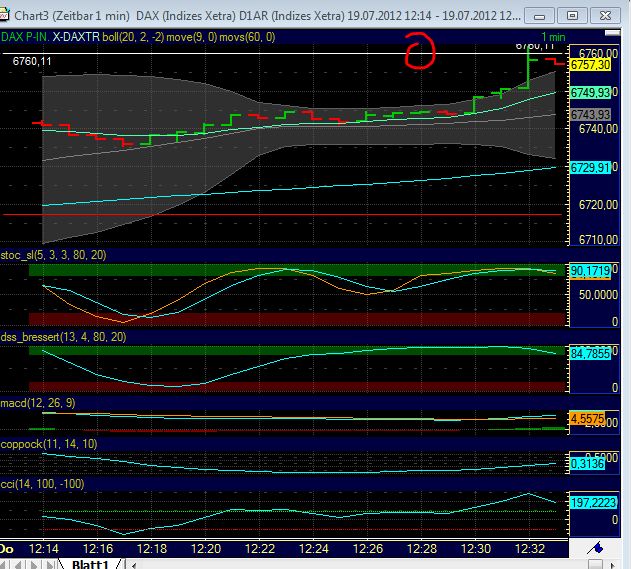Viewport: 631px width, 569px height.
Task: Click the macd(12, 26, 9) panel label
Action: (x=38, y=403)
